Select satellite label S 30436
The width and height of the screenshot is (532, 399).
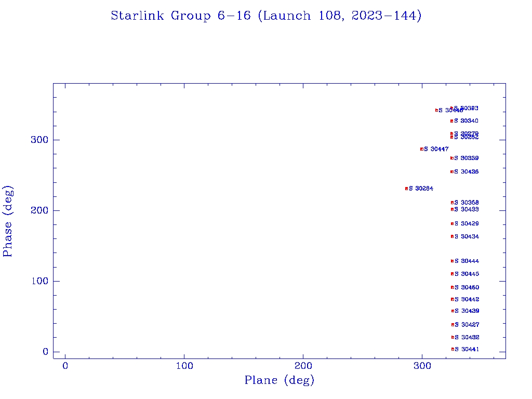click(466, 171)
